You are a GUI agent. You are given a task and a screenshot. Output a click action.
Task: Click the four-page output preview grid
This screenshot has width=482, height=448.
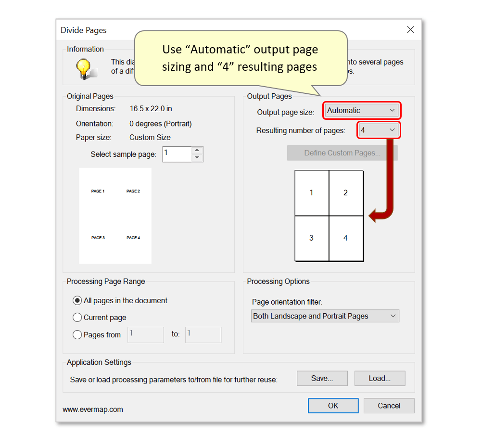point(329,216)
